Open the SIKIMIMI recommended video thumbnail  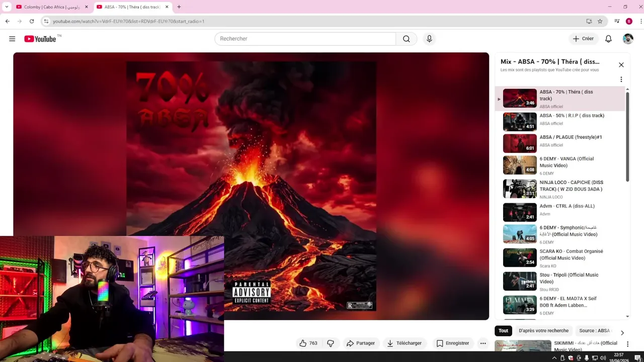tap(523, 346)
